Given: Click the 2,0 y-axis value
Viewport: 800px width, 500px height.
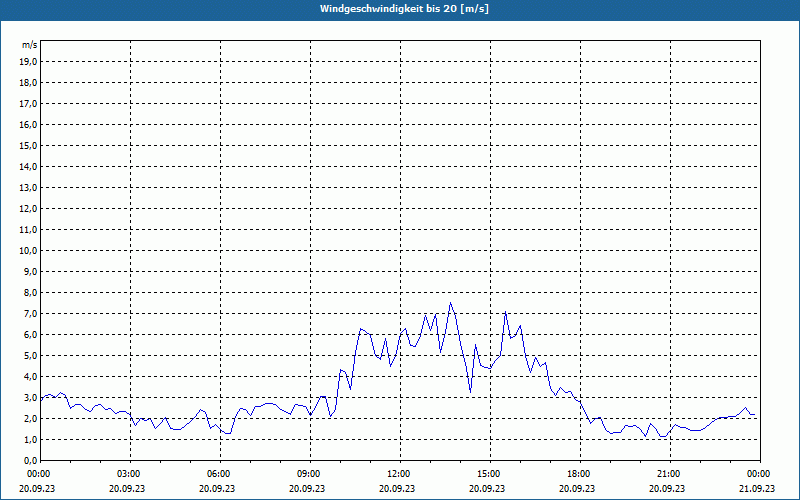Looking at the screenshot, I should 31,418.
